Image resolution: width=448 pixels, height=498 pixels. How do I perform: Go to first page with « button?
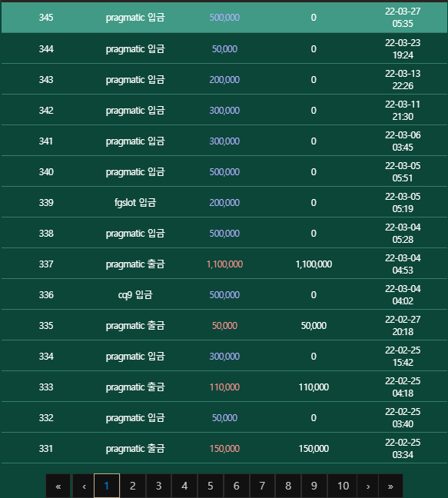pos(58,486)
